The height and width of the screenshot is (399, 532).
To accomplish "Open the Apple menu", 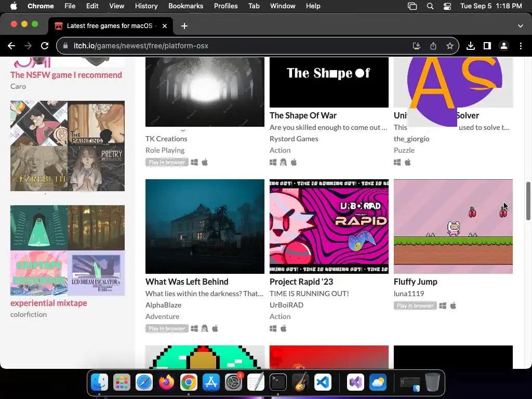I will point(14,6).
